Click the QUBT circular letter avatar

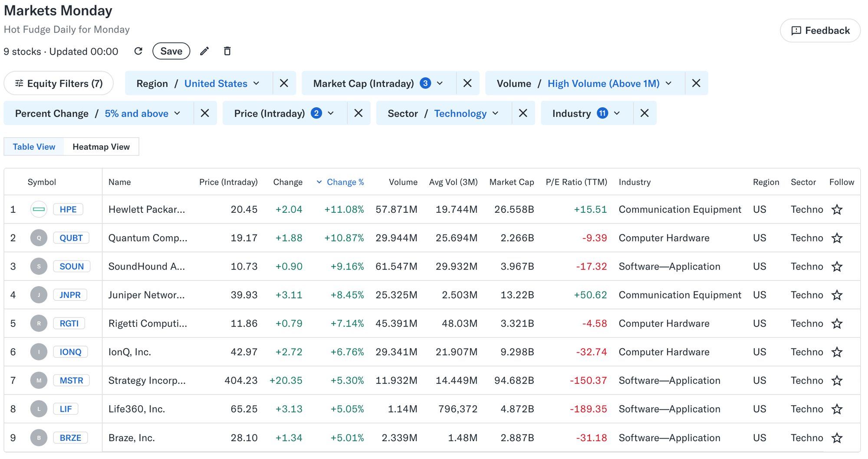pos(39,238)
